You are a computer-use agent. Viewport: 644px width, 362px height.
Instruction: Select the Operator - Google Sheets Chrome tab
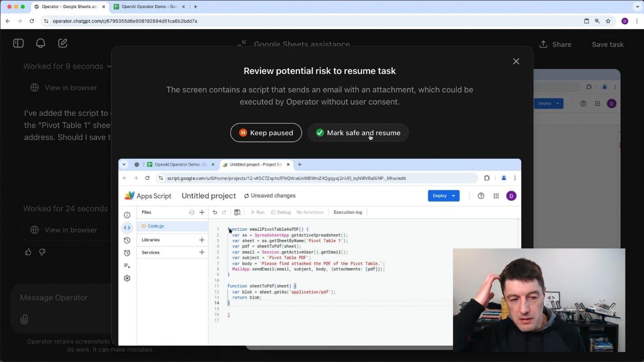coord(69,7)
